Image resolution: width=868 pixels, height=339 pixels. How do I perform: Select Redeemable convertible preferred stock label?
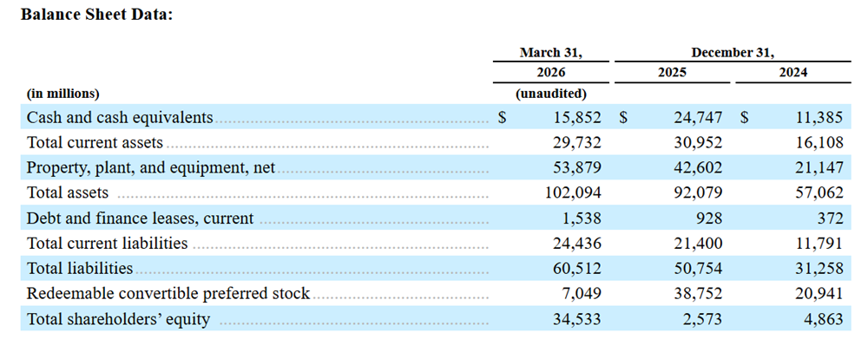pos(168,293)
